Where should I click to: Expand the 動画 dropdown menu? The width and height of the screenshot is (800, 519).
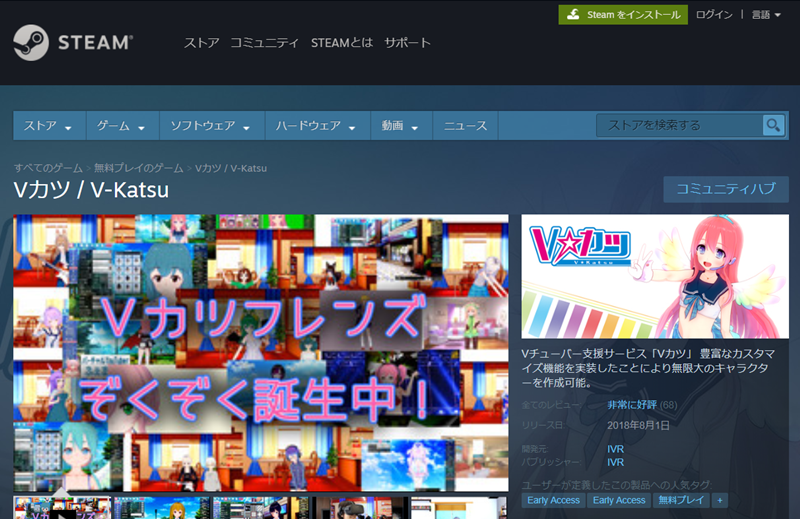point(401,126)
